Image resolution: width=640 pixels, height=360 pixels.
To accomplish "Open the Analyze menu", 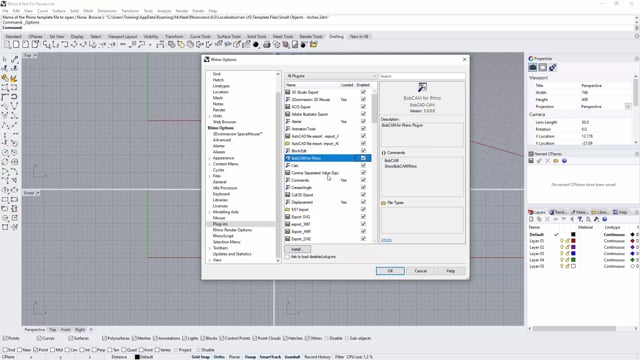I will (x=164, y=11).
